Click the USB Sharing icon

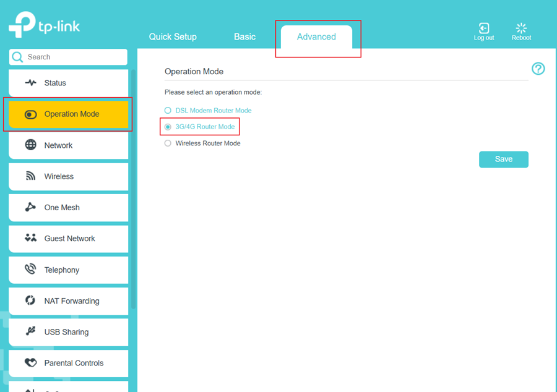30,331
